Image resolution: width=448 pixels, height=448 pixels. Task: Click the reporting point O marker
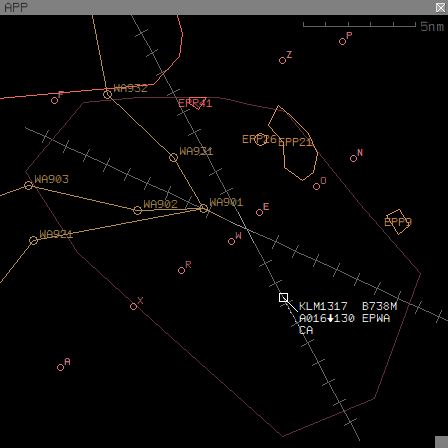tap(316, 186)
